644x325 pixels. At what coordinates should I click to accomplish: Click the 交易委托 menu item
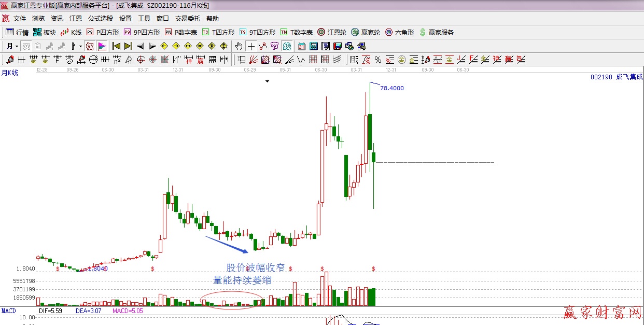[187, 19]
